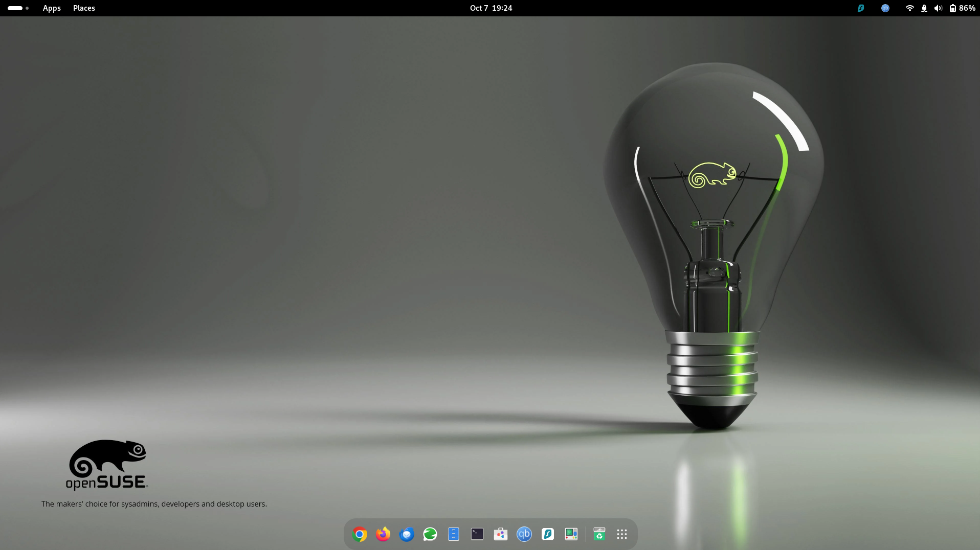Viewport: 980px width, 550px height.
Task: Click the battery 86% indicator
Action: 963,8
